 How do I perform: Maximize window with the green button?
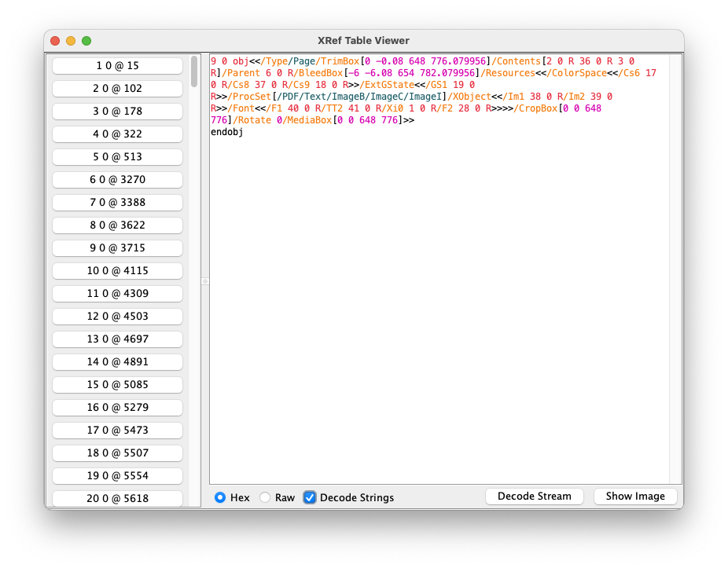(x=86, y=41)
